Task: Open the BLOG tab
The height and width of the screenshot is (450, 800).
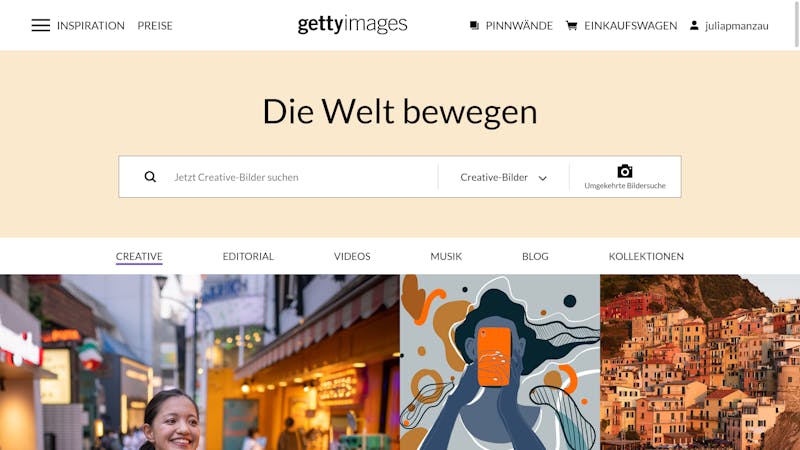Action: coord(535,256)
